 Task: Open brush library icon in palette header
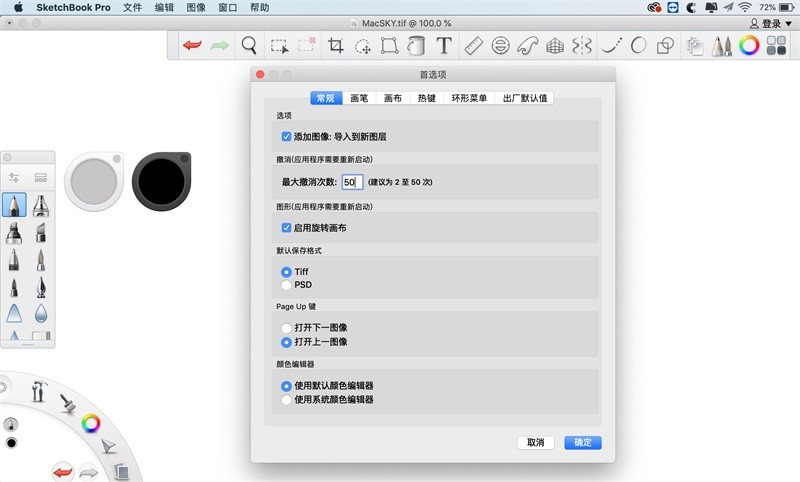tap(41, 177)
